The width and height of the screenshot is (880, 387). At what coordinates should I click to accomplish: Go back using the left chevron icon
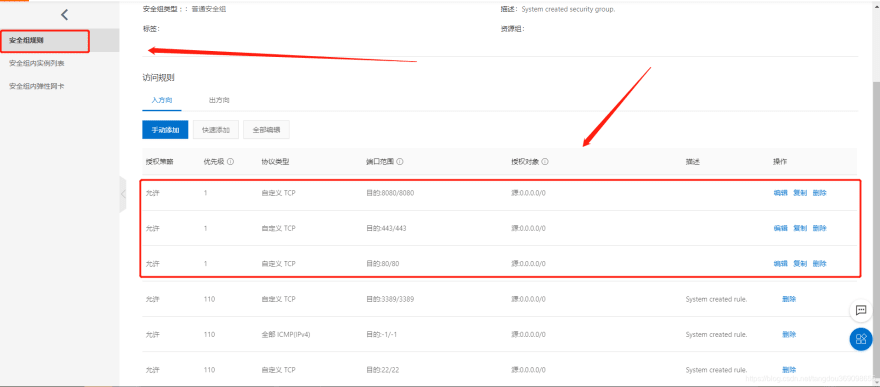[65, 15]
